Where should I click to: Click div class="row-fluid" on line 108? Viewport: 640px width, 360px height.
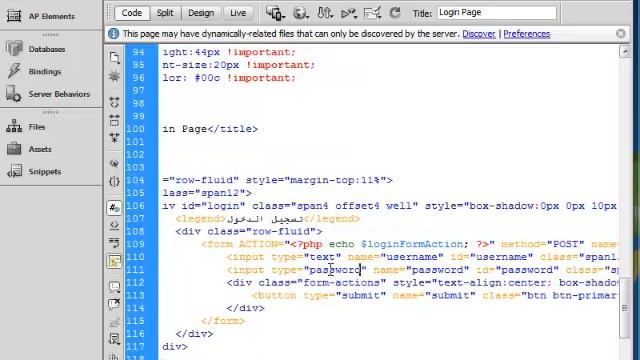[249, 231]
